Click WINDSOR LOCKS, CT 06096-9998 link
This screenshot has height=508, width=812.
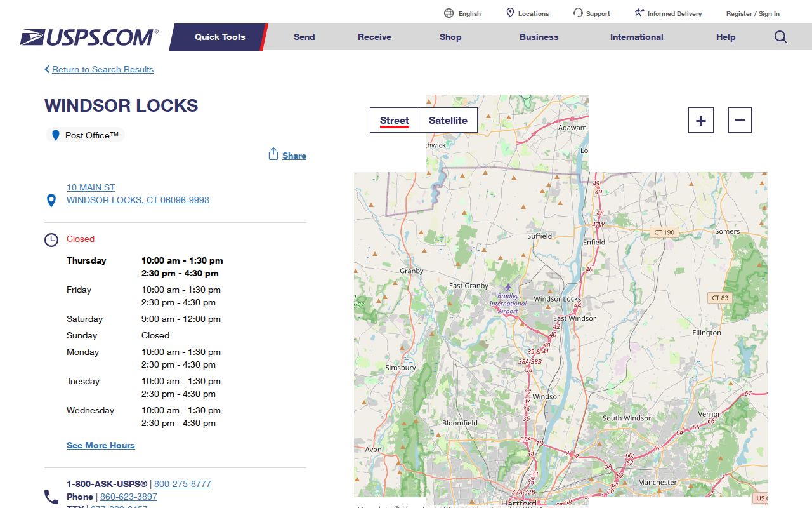138,200
